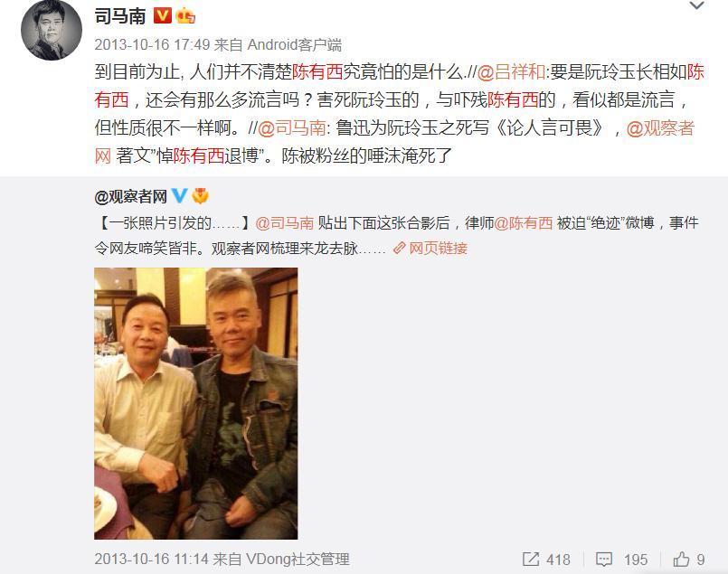Open the 网页链接 link
The height and width of the screenshot is (574, 728).
coord(430,249)
